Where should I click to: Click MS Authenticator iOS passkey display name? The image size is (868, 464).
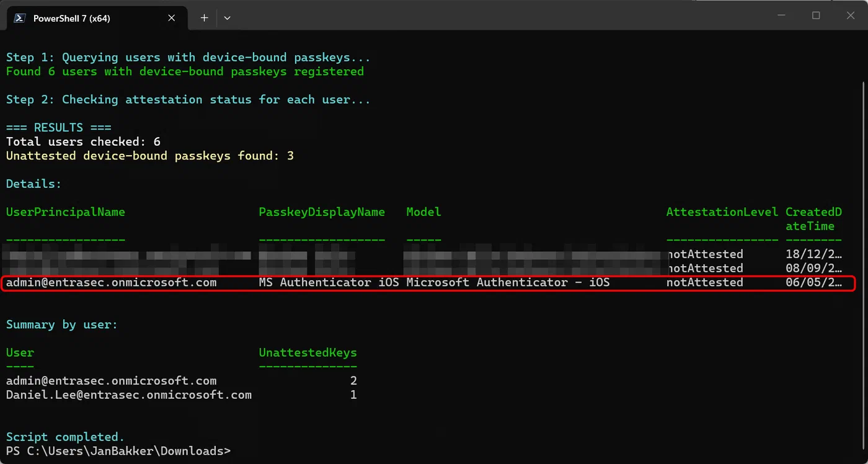tap(329, 283)
